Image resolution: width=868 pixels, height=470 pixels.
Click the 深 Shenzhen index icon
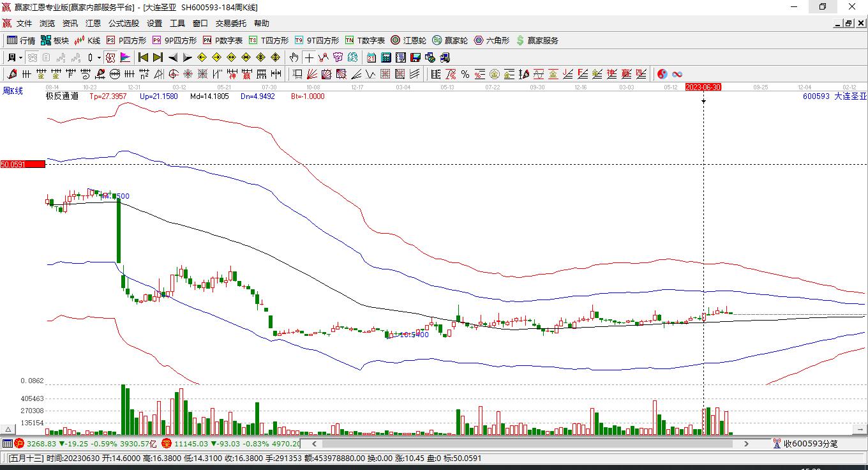(x=167, y=443)
